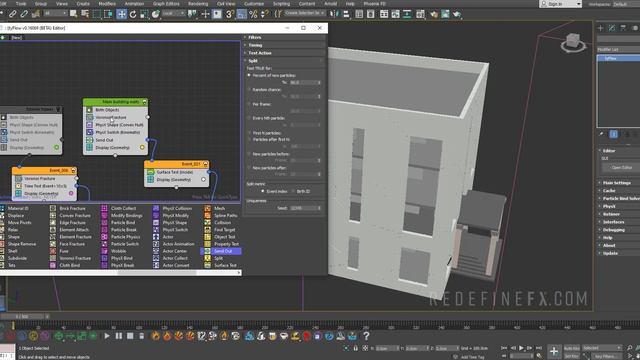Expand the Timing rollout
This screenshot has width=640, height=360.
tap(284, 45)
